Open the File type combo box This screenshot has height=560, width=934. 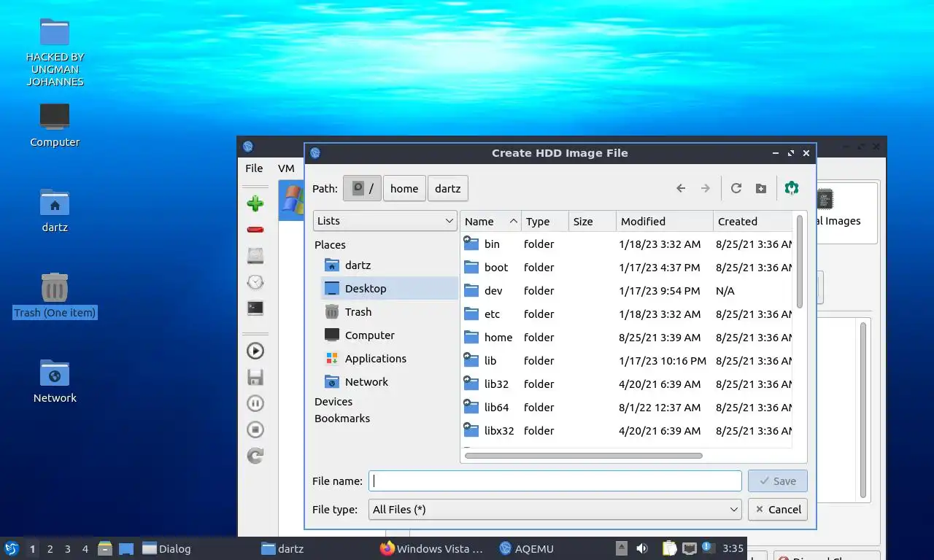[x=555, y=510]
